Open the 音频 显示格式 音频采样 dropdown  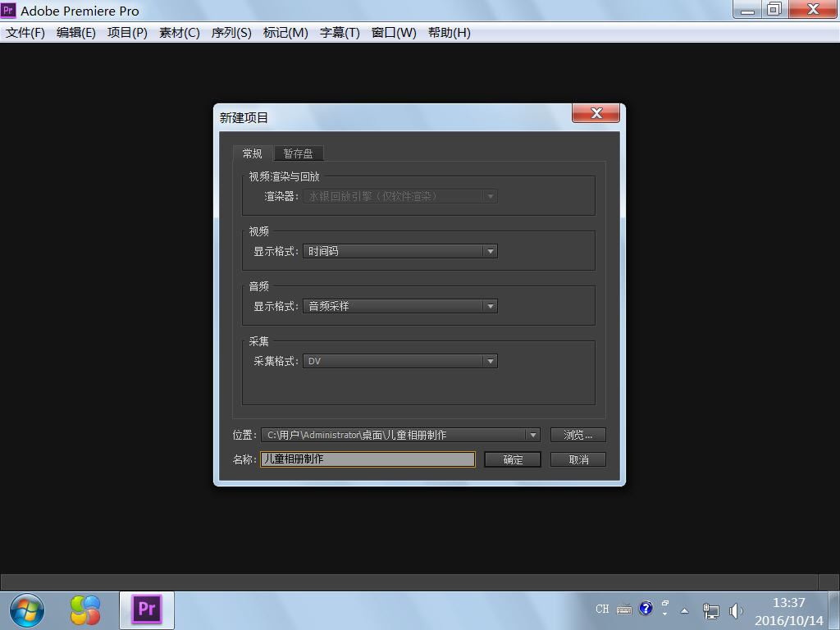tap(400, 307)
